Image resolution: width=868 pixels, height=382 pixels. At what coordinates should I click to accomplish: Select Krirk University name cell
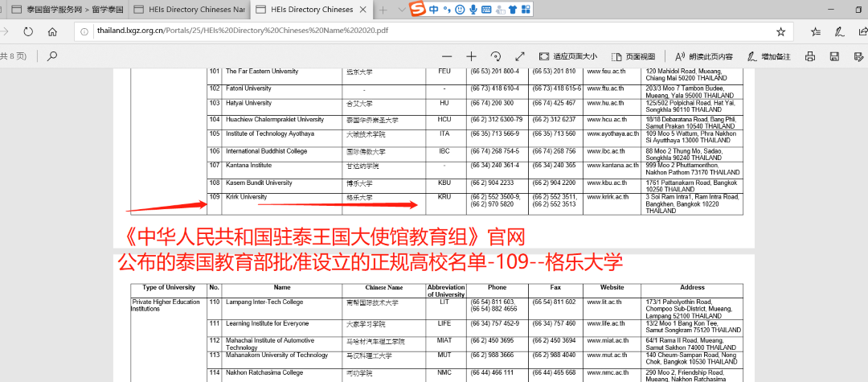(x=247, y=197)
